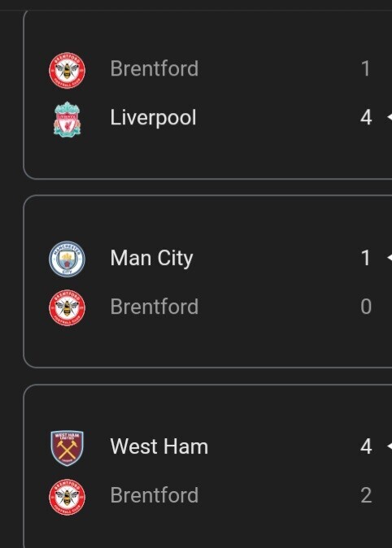Click Brentford's crest below Man City
Screen dimensions: 392x548
68,308
